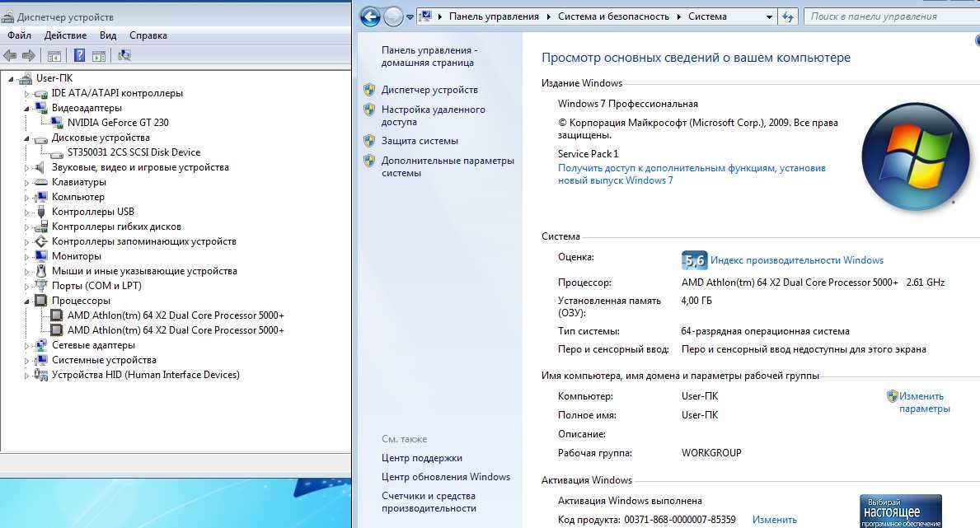980x528 pixels.
Task: Collapse the Процессоры node
Action: point(27,301)
